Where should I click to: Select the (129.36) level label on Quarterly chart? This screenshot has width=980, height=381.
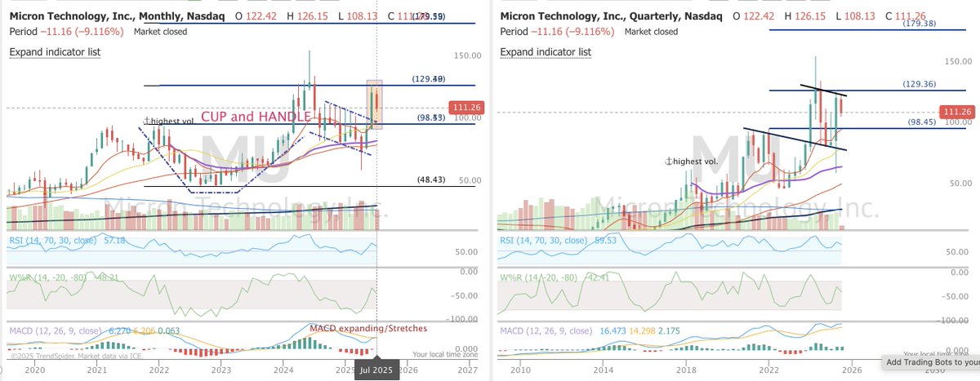click(x=919, y=84)
